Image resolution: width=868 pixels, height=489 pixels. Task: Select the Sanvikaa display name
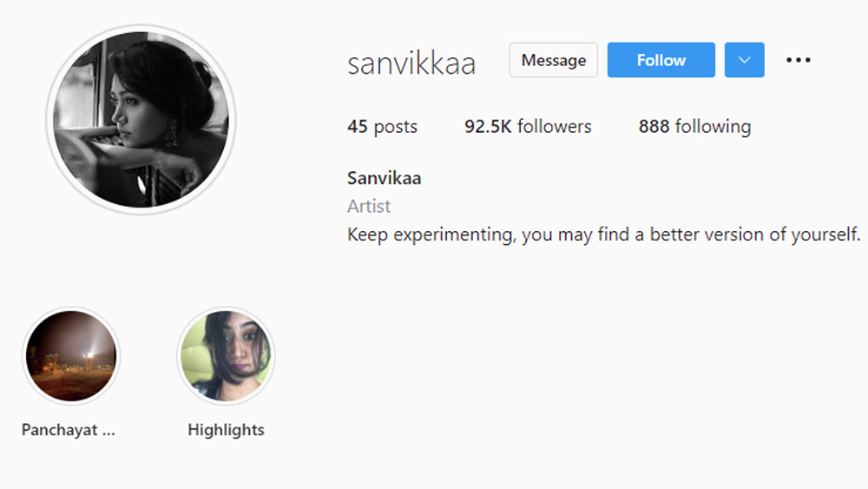pyautogui.click(x=385, y=178)
